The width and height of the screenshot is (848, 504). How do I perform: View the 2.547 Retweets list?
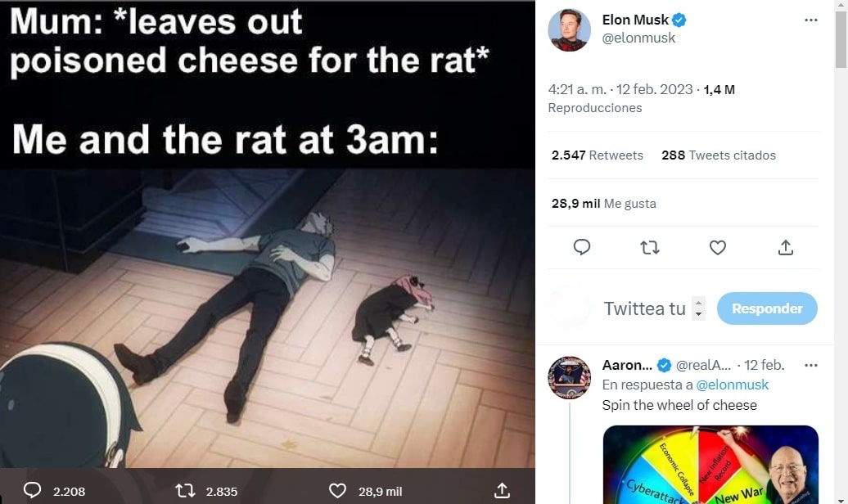tap(598, 155)
